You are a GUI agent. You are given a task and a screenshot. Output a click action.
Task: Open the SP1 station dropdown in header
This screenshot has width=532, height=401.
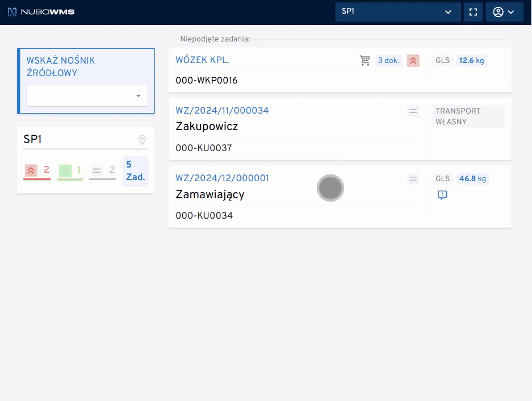[397, 12]
